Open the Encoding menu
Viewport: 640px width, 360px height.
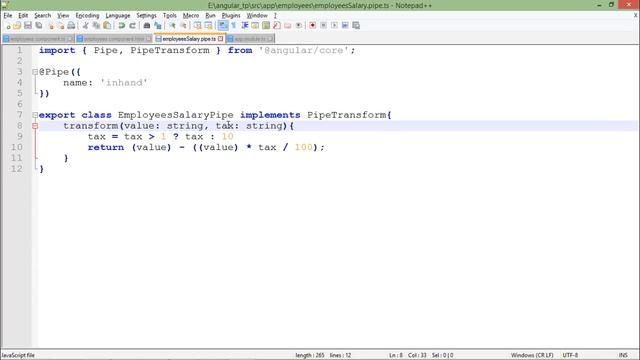[x=87, y=16]
